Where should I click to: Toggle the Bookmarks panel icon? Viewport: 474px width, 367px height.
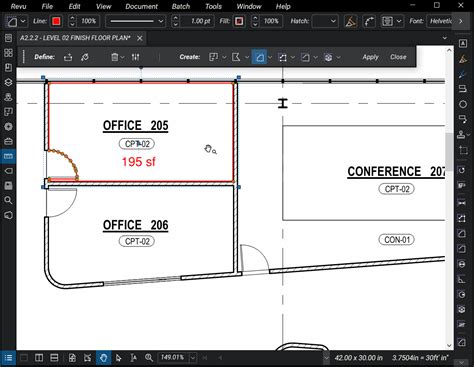click(x=8, y=67)
